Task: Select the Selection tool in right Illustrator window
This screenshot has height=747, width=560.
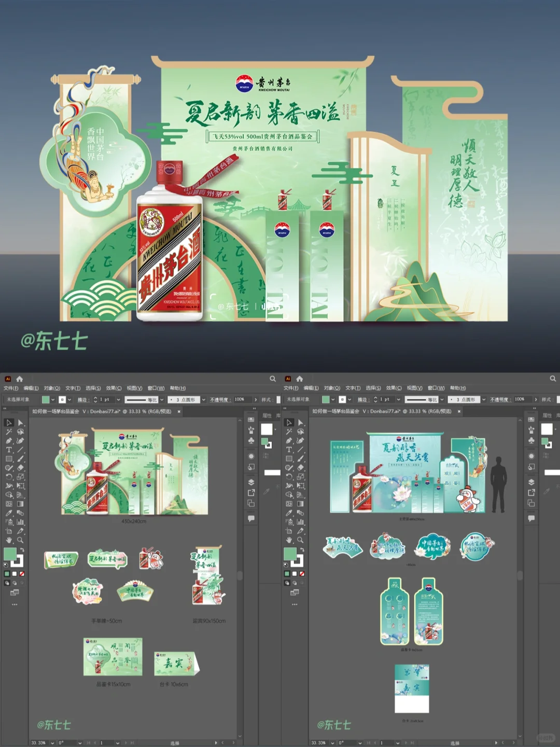Action: tap(289, 423)
